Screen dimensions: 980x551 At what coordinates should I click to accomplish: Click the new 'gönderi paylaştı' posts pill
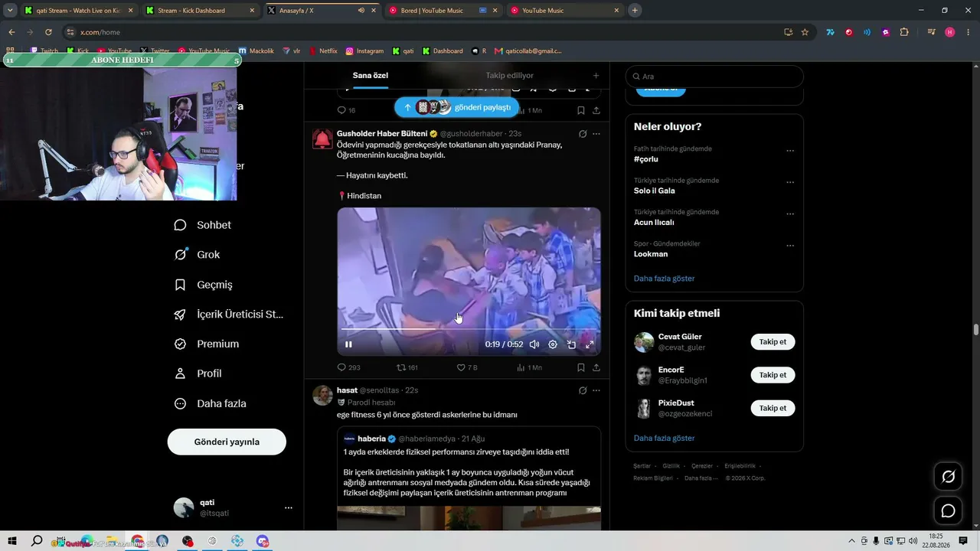(x=457, y=107)
